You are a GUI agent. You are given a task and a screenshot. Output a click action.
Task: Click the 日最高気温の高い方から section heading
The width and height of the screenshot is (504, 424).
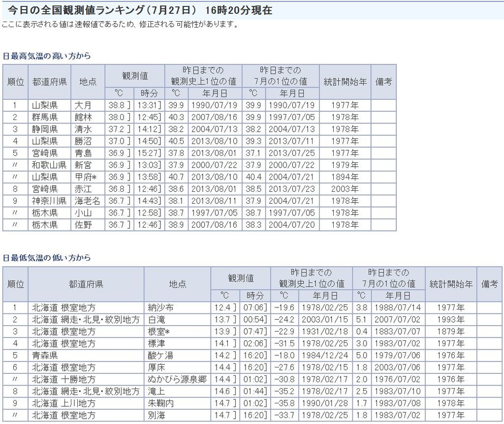(47, 56)
